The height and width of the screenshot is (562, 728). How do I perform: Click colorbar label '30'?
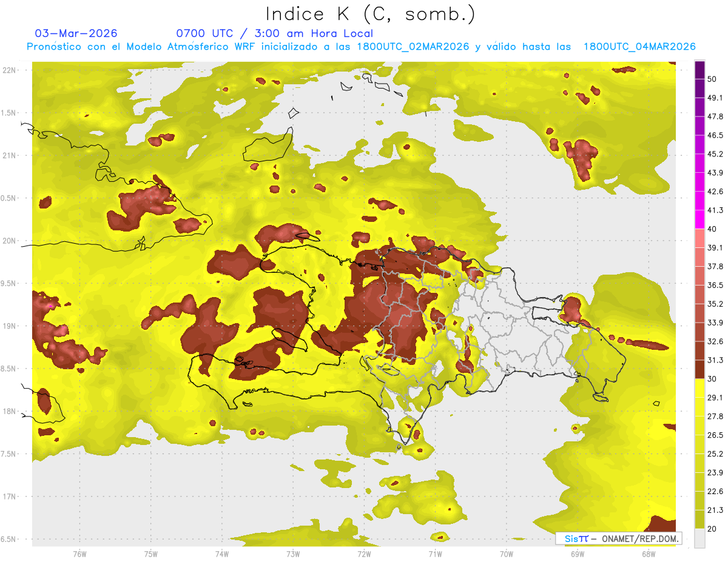coord(712,379)
